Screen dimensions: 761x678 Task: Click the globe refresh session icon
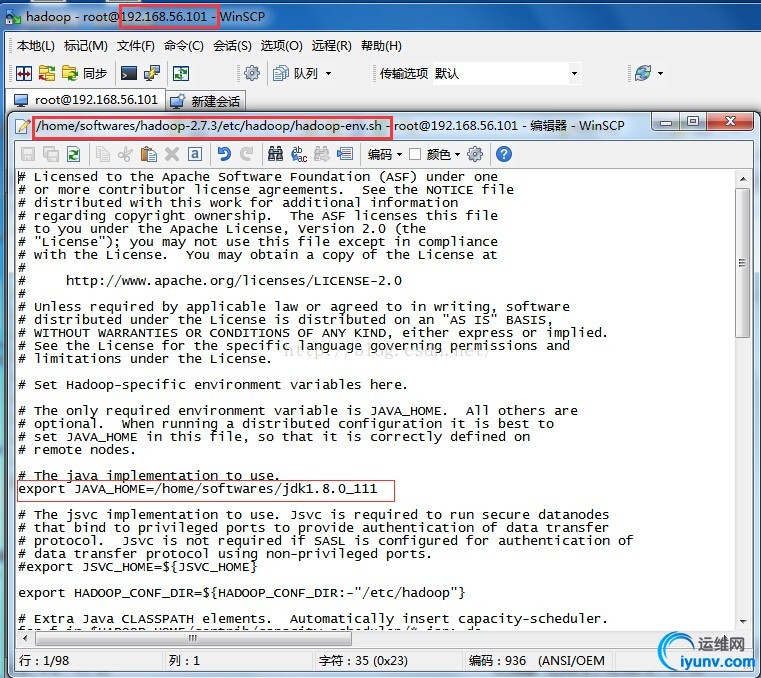coord(643,73)
